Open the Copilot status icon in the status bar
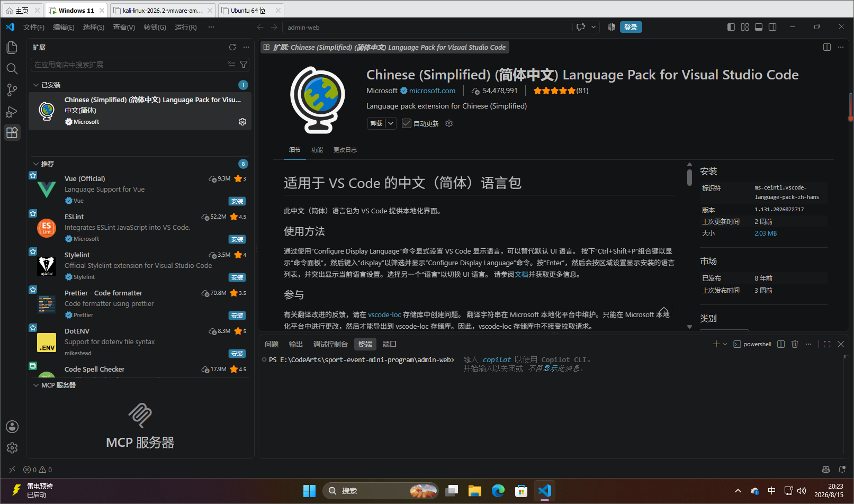 click(x=826, y=470)
